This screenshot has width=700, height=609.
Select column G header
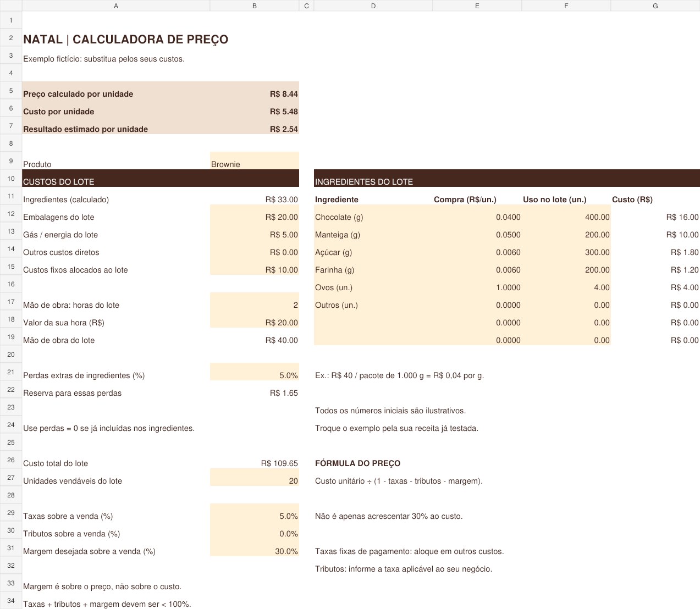(x=655, y=5)
